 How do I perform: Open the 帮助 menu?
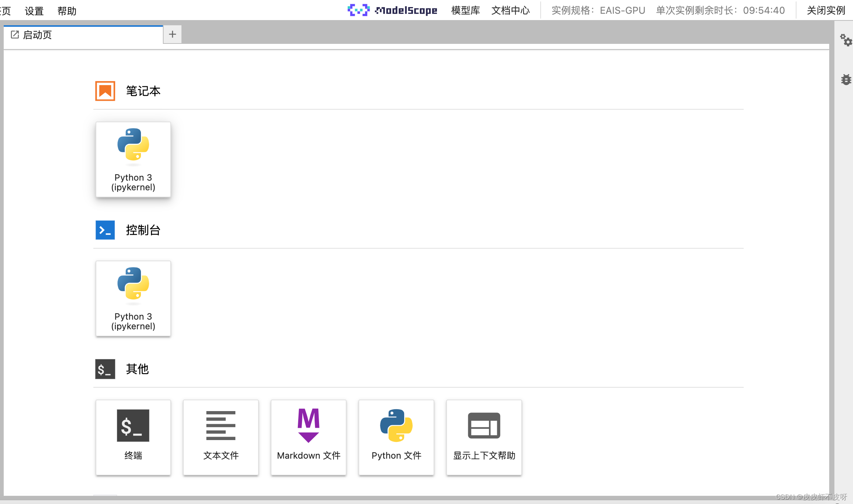tap(67, 11)
